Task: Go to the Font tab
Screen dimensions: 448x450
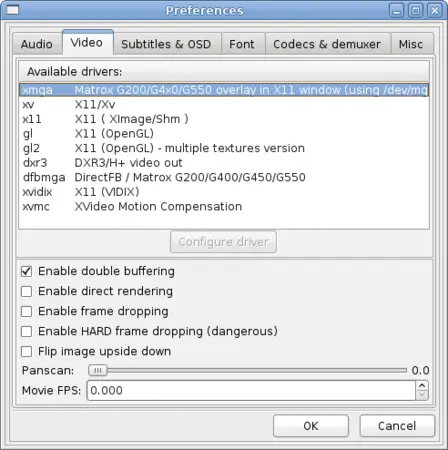Action: (242, 44)
